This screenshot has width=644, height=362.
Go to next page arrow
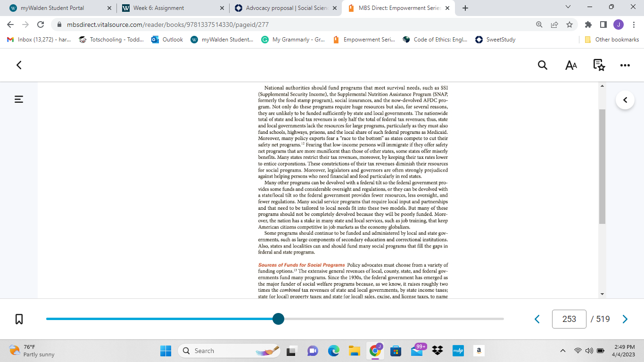pos(625,319)
